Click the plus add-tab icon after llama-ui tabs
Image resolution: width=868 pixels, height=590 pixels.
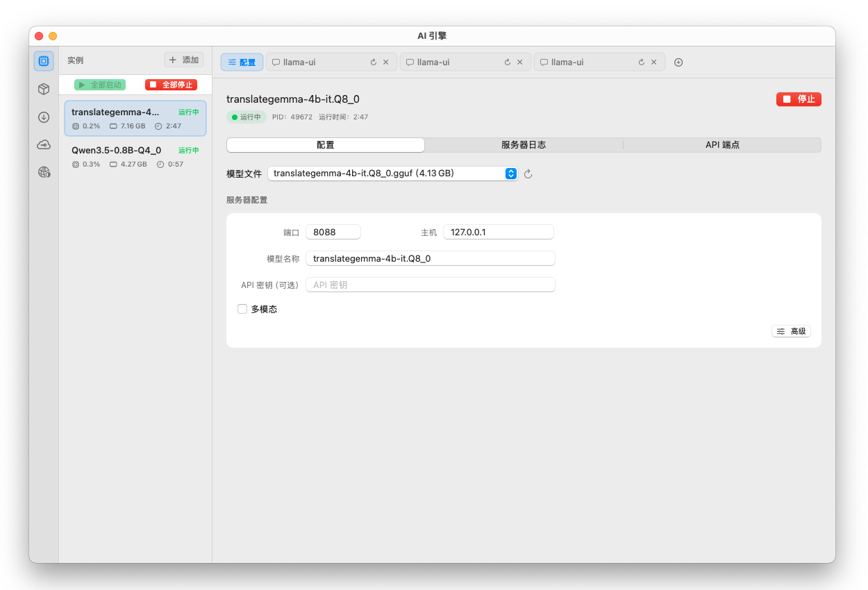click(678, 62)
